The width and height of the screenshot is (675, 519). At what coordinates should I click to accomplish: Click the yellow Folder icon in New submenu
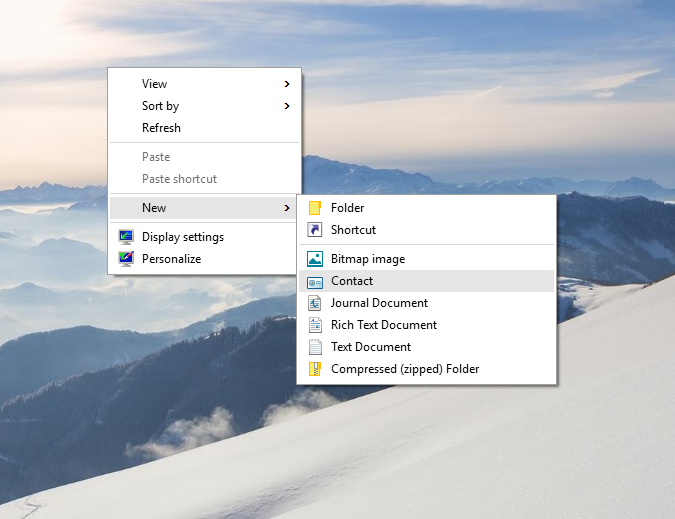315,208
